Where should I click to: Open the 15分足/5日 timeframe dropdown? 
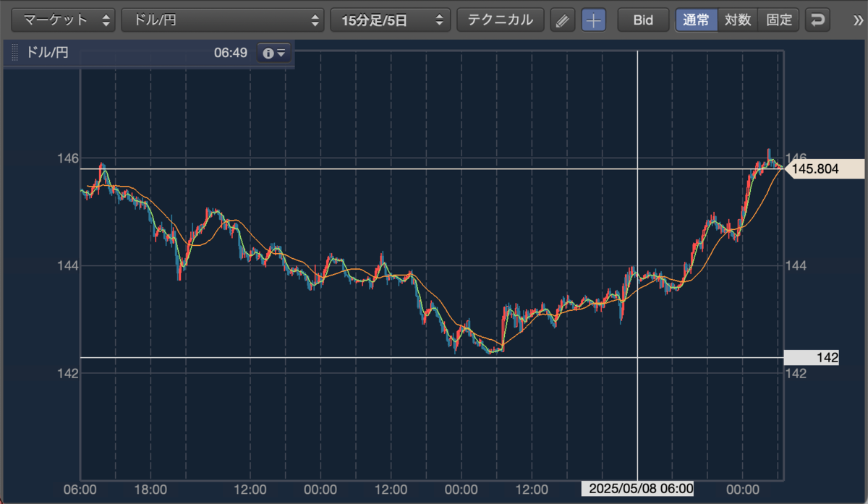390,20
